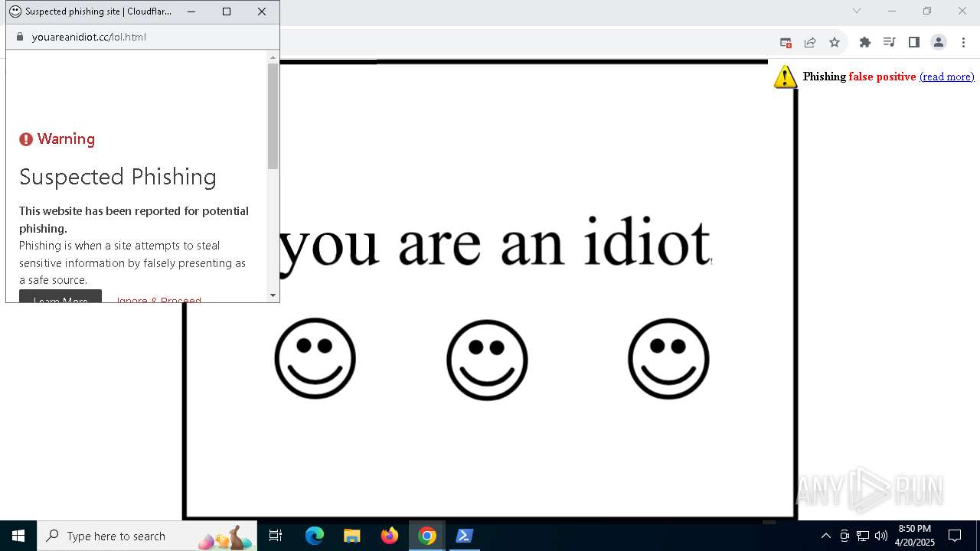Click the lock icon beside youareanidiot.cc address

tap(20, 37)
